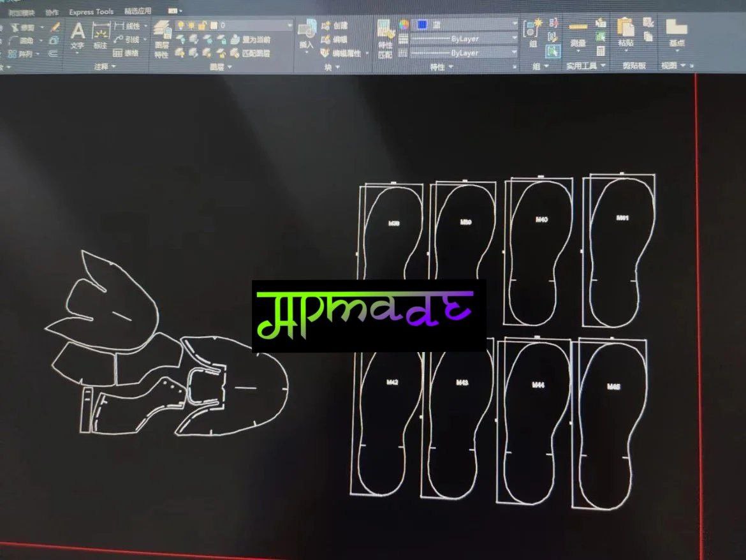Click the Quick Select icon in Utilities
746x560 pixels.
(601, 22)
